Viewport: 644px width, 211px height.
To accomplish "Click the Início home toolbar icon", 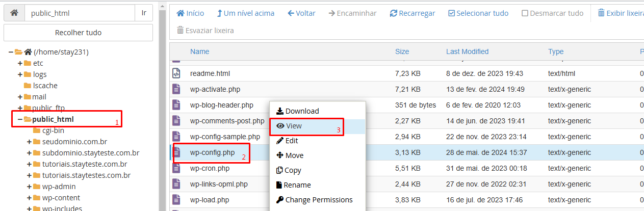I will (x=180, y=13).
